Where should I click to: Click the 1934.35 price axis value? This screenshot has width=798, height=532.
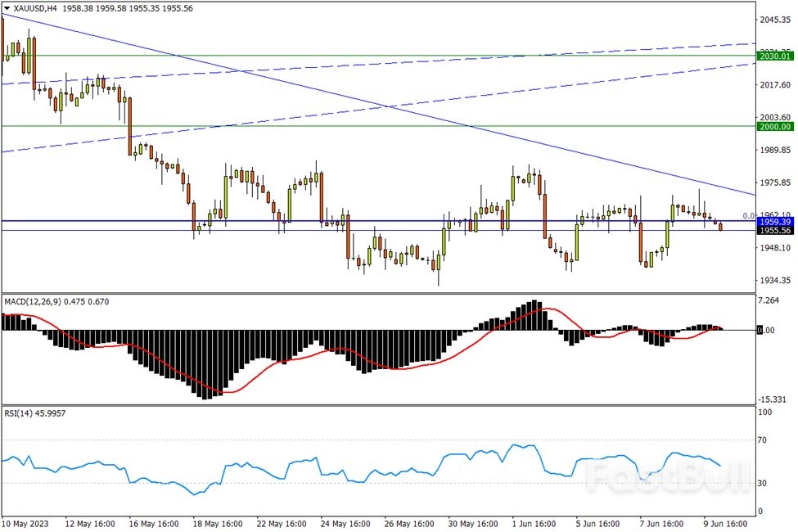click(774, 281)
